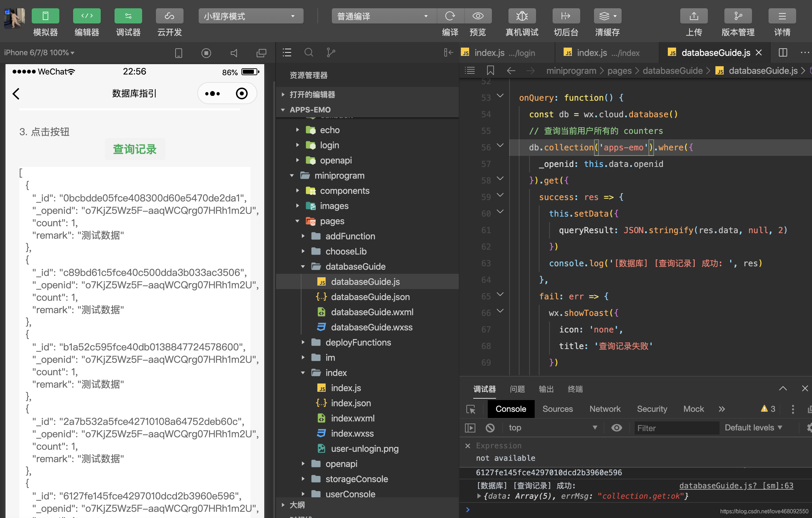
Task: Switch to the Network tab
Action: tap(605, 409)
